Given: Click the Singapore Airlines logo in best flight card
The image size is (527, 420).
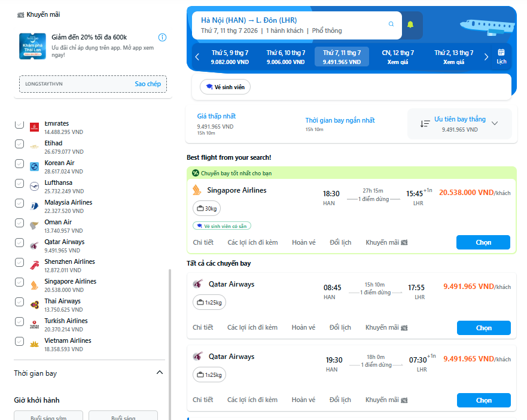Looking at the screenshot, I should (197, 190).
